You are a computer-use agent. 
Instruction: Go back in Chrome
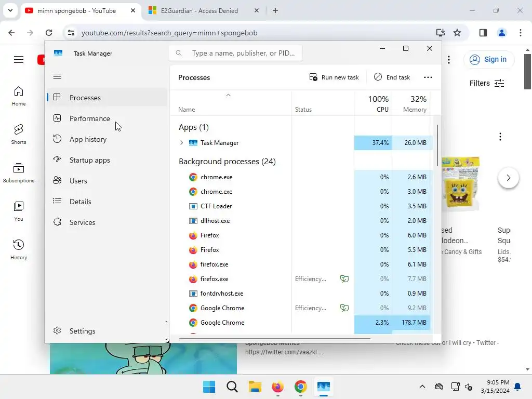(11, 33)
